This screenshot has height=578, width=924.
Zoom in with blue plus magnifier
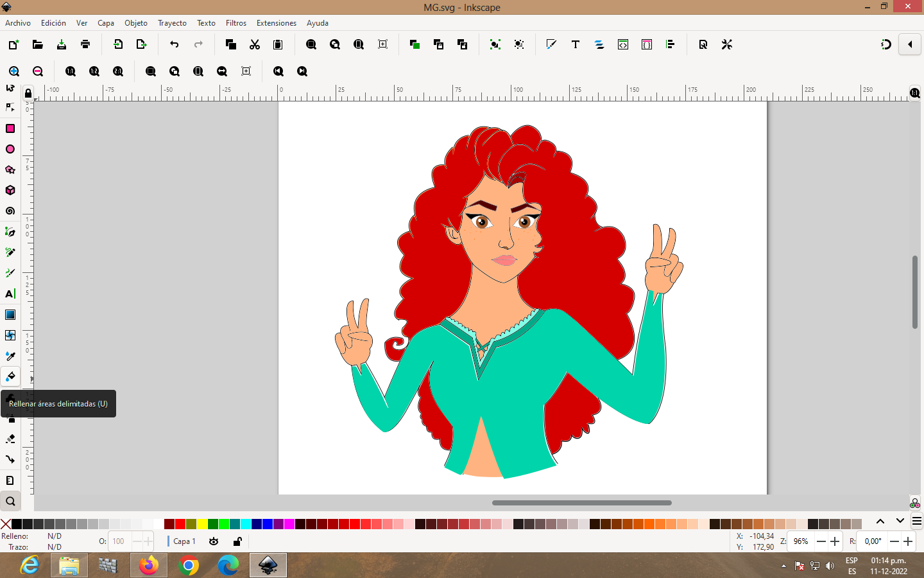14,71
